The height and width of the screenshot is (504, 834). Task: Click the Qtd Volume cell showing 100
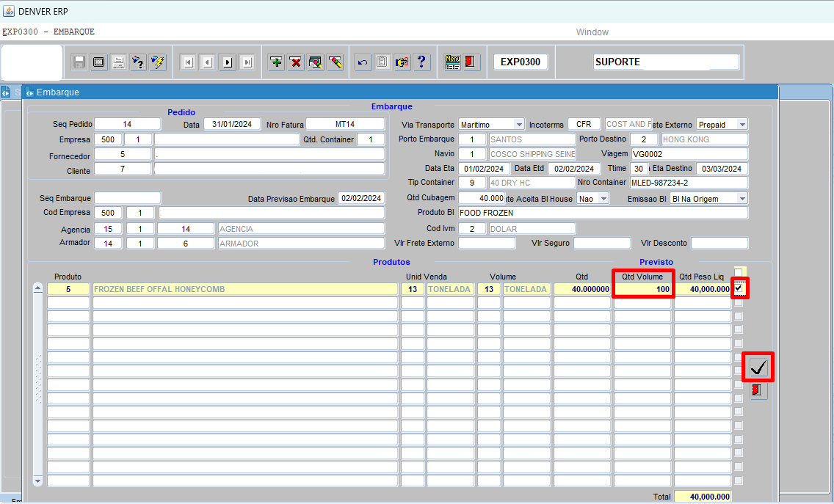click(643, 289)
